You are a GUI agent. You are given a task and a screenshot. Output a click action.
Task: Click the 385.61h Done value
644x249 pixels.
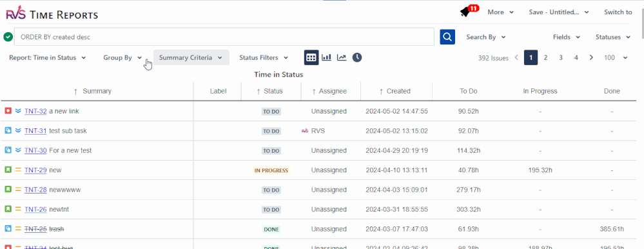tap(612, 229)
